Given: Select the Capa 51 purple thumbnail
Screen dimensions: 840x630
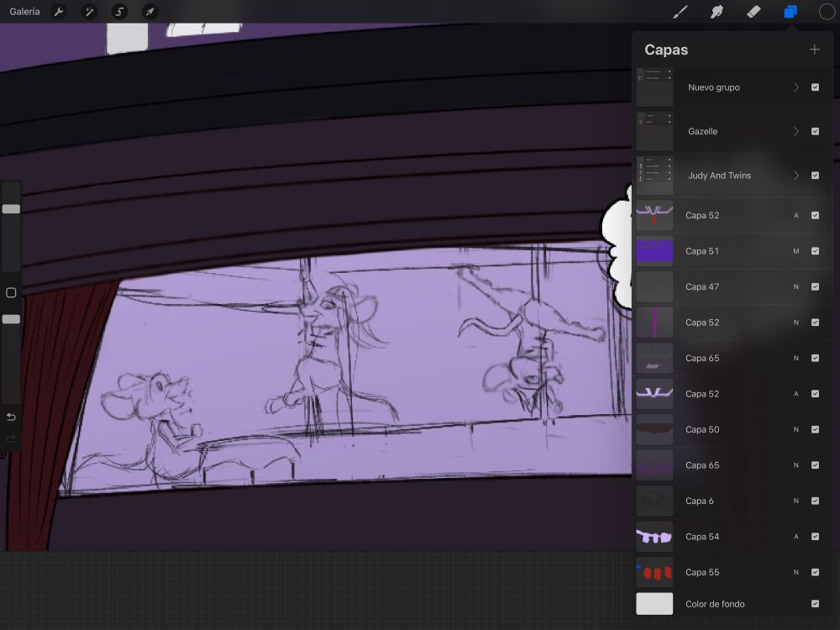Looking at the screenshot, I should pyautogui.click(x=654, y=250).
